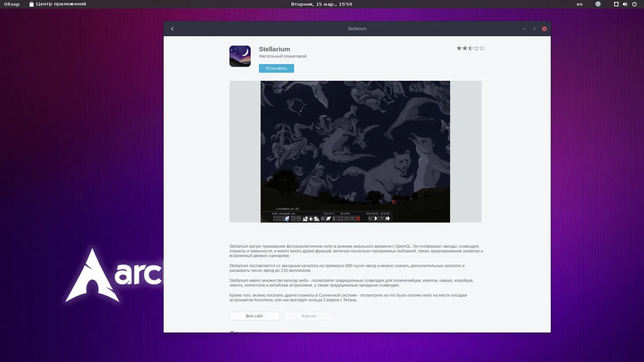Click the Stellarium moon app icon
The width and height of the screenshot is (644, 362).
(240, 56)
